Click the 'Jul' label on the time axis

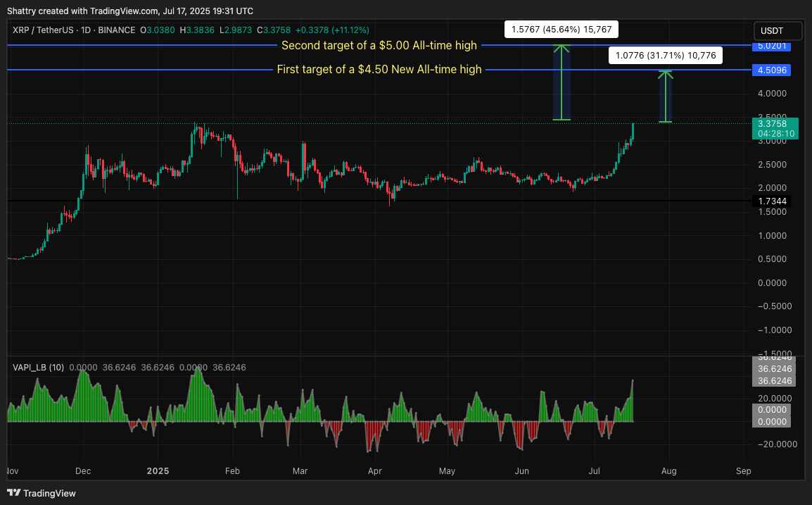pos(595,470)
